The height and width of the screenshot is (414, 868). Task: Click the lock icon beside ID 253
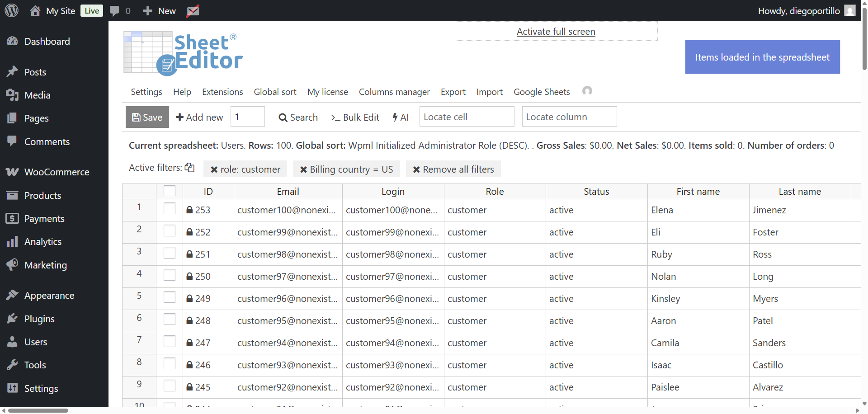pos(190,210)
